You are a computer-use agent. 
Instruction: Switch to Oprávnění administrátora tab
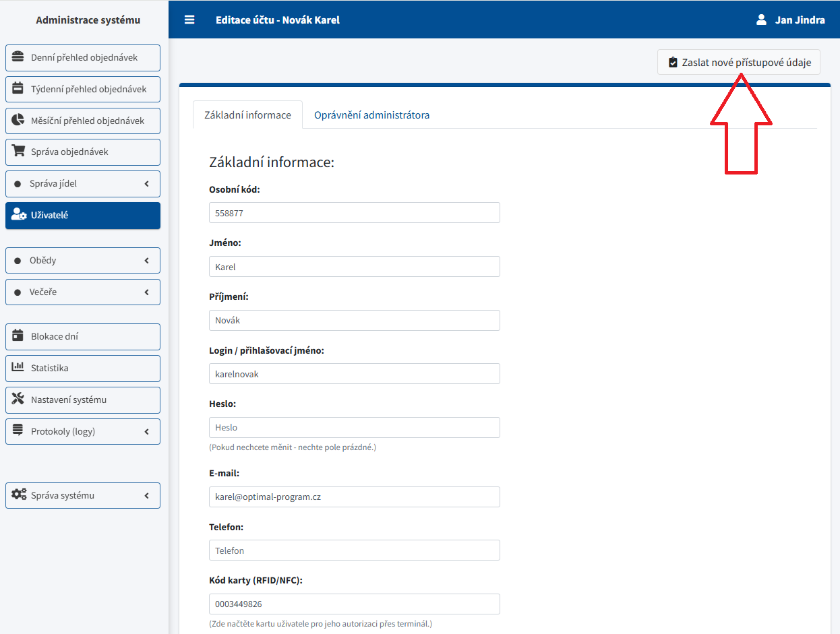pos(371,115)
